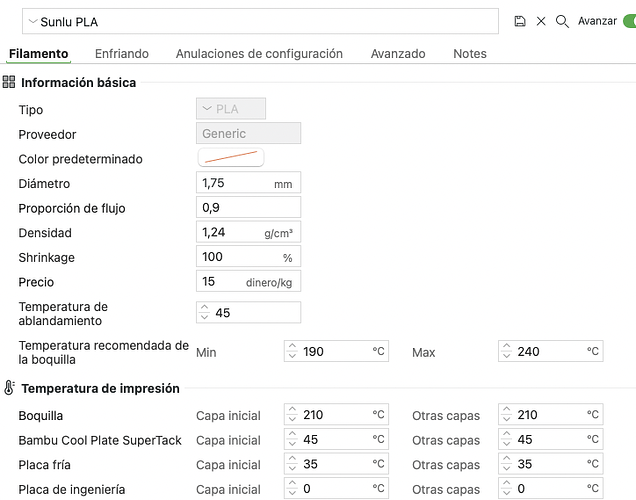
Task: Increase Boquilla Capa inicial temperature
Action: [292, 410]
